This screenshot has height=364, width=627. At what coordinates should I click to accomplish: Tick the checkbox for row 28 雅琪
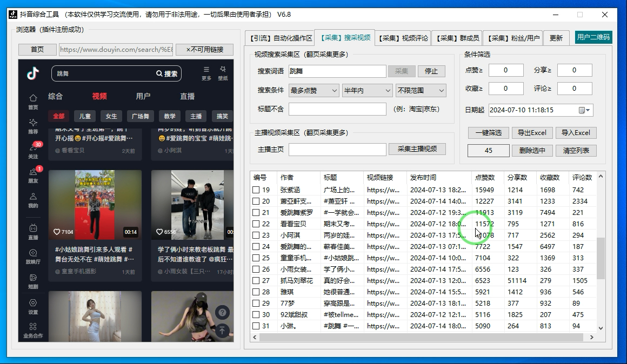[256, 292]
